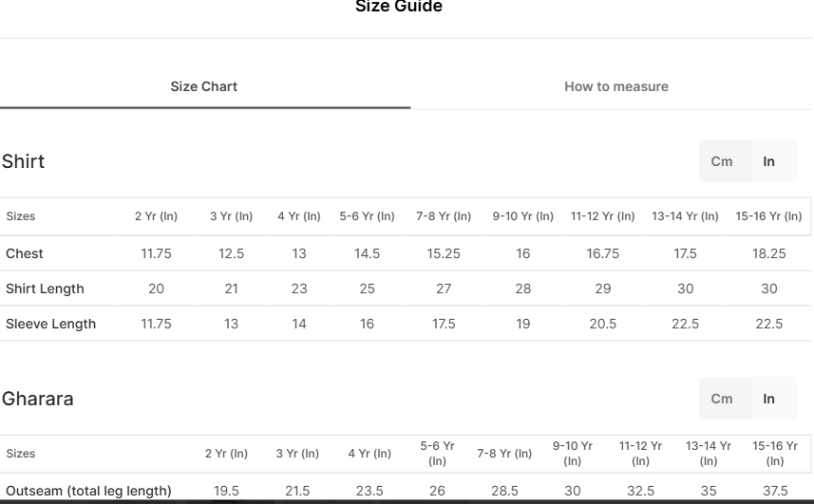This screenshot has height=504, width=814.
Task: Click the Gharara section heading
Action: tap(37, 399)
